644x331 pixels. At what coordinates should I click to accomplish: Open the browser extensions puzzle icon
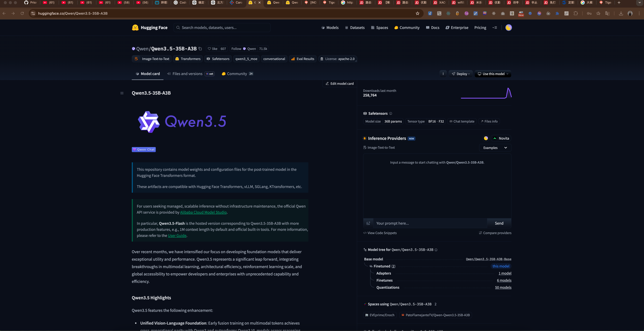pyautogui.click(x=576, y=14)
